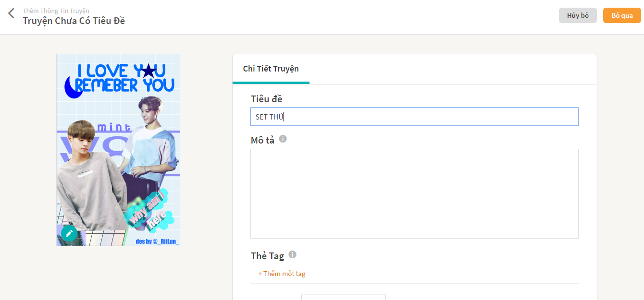Click the Thêm Thông Tin Truyện breadcrumb text
This screenshot has width=644, height=300.
pyautogui.click(x=56, y=11)
